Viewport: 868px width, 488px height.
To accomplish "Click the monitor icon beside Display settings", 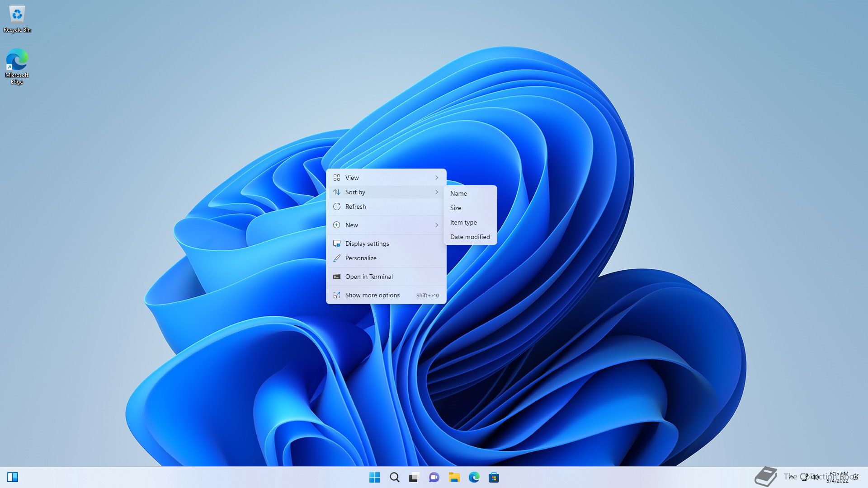I will click(x=337, y=244).
